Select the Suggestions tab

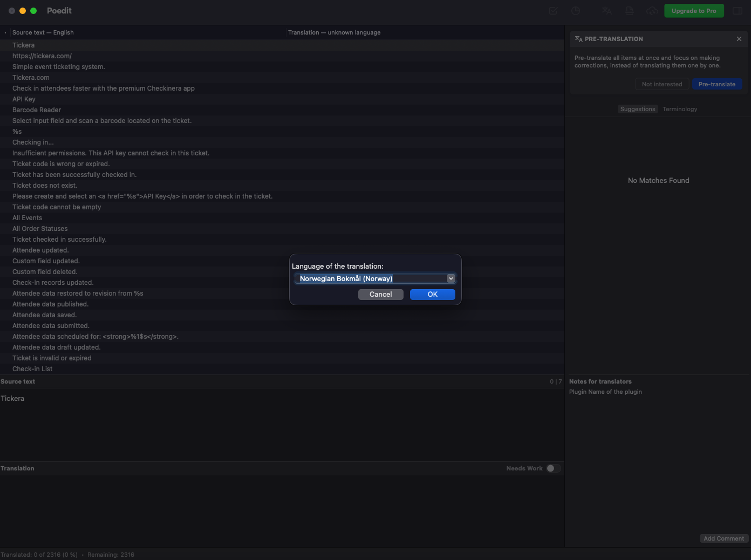tap(637, 109)
